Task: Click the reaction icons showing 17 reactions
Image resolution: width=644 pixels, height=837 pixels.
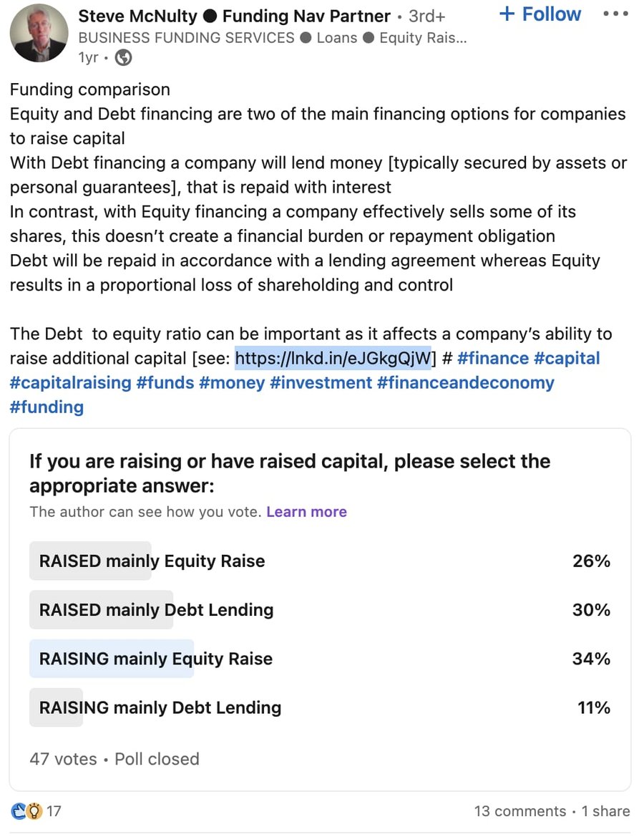Action: coord(26,811)
